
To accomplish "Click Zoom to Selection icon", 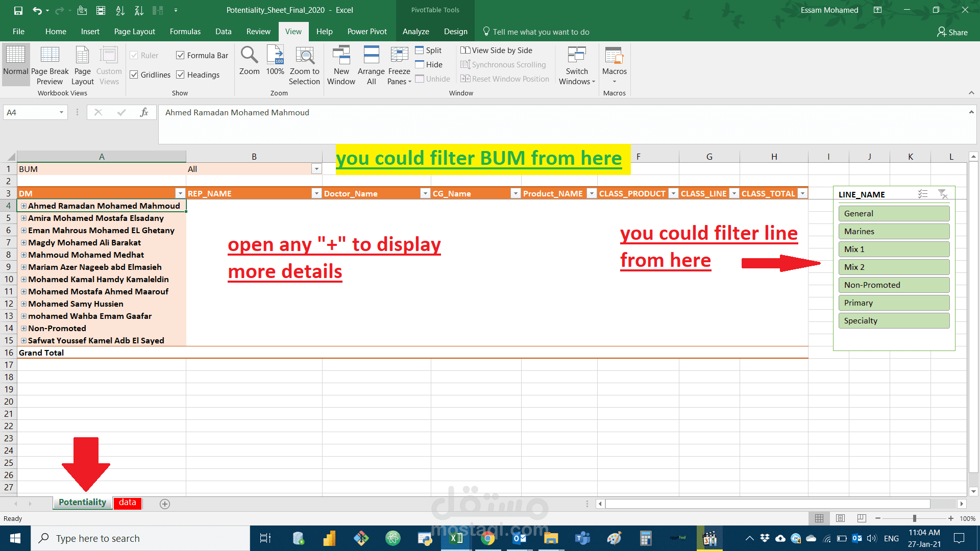I will 304,55.
